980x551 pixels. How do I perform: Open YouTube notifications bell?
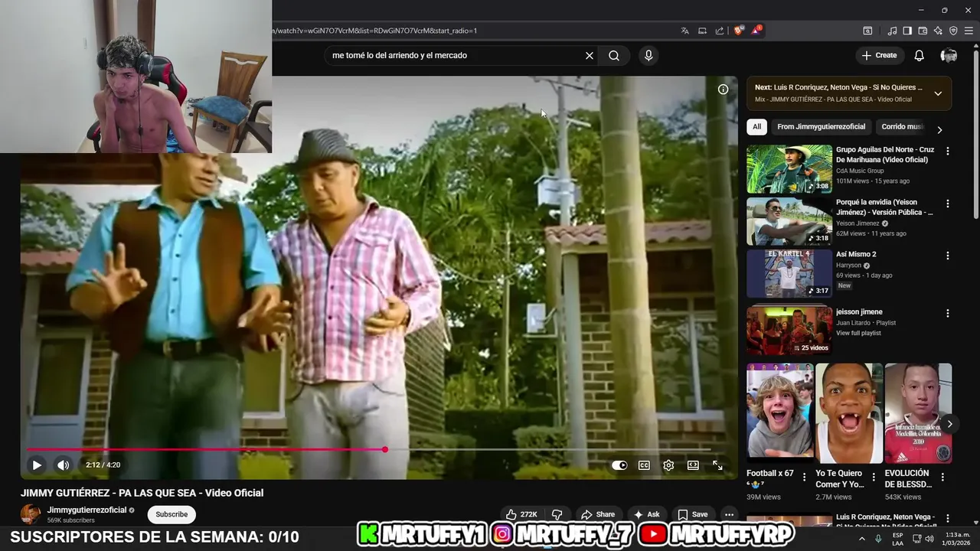[x=920, y=55]
